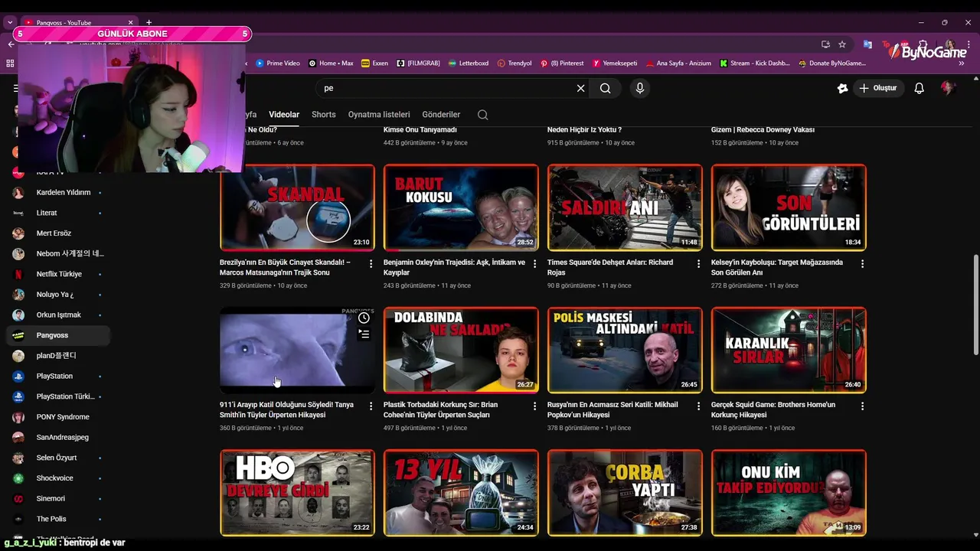Open PONY Syndrome channel in sidebar
The width and height of the screenshot is (980, 551).
coord(58,417)
